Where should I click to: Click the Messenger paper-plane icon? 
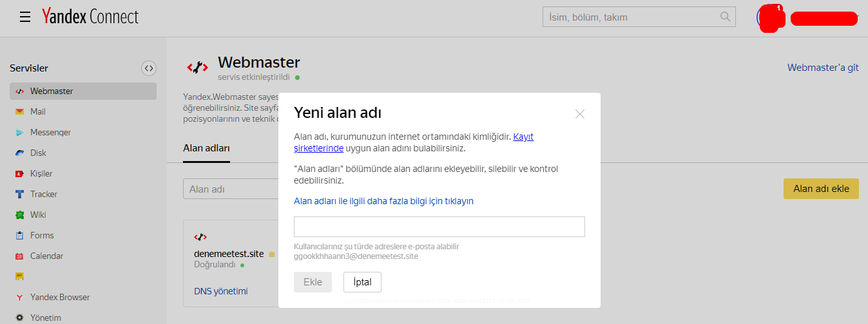pyautogui.click(x=19, y=133)
